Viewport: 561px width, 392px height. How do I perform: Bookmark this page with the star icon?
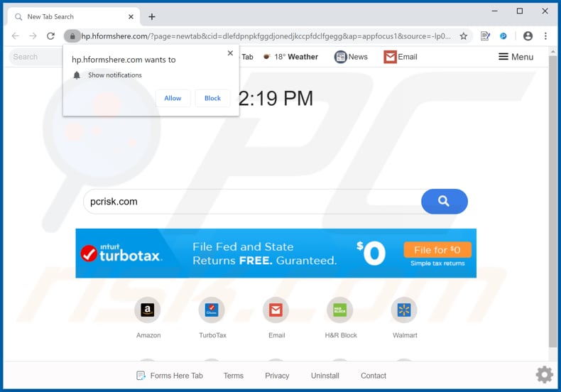click(x=464, y=36)
